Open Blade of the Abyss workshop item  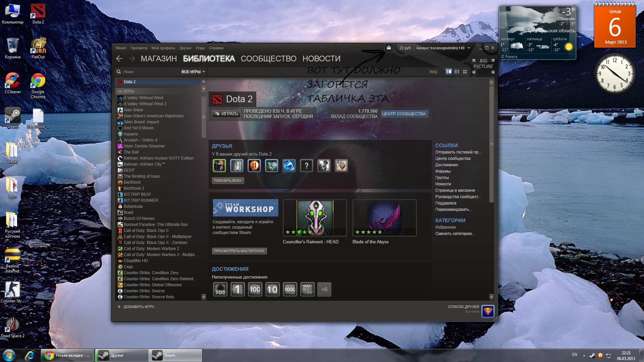[x=384, y=218]
